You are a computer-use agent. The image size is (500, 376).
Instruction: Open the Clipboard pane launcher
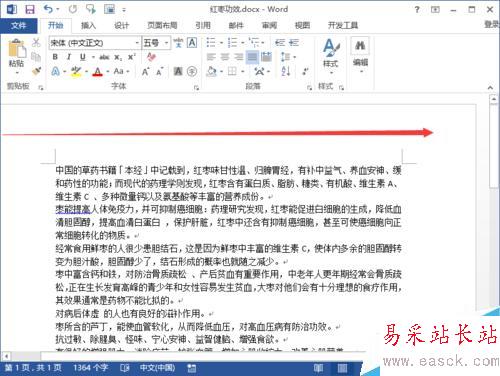(x=41, y=88)
